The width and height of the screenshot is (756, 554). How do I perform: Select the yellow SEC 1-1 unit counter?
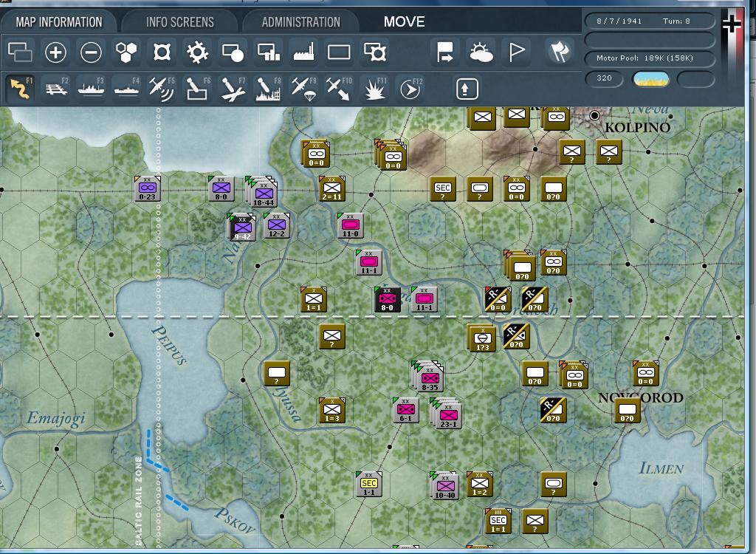[368, 484]
